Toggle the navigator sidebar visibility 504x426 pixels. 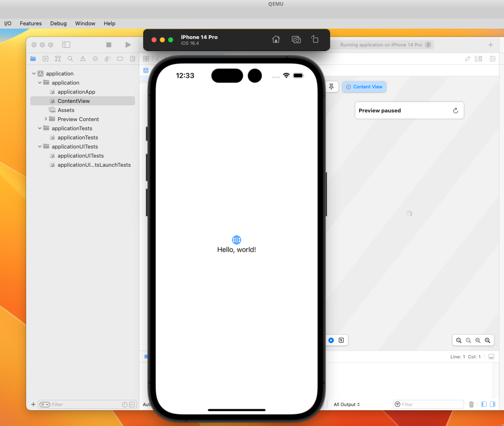(x=66, y=45)
